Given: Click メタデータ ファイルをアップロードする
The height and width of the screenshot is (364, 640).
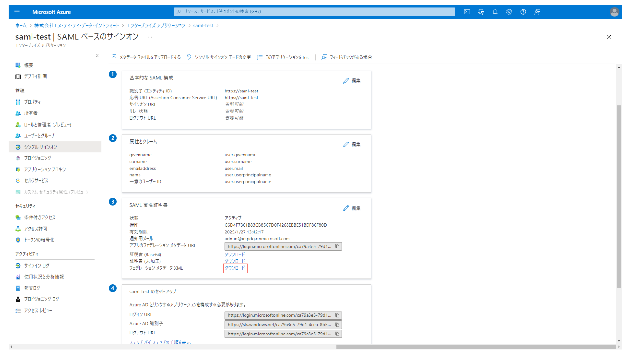Looking at the screenshot, I should (150, 57).
